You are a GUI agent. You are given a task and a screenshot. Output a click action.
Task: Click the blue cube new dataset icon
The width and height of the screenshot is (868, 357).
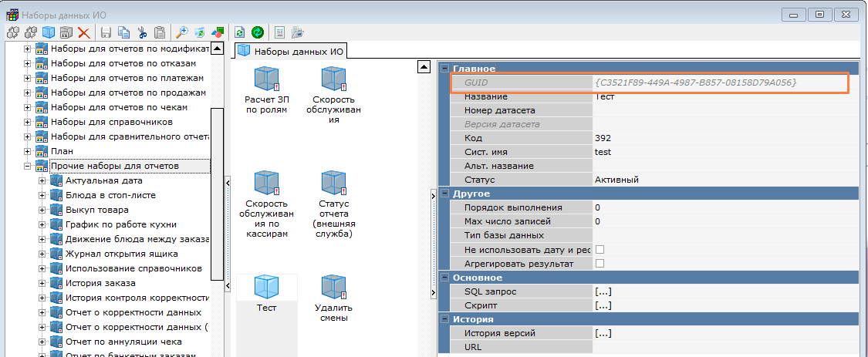[49, 32]
